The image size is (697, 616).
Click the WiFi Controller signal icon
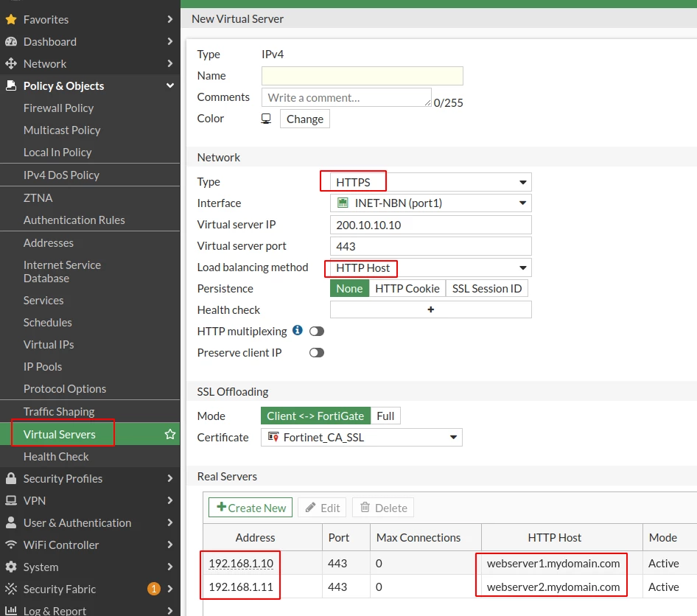(x=11, y=545)
